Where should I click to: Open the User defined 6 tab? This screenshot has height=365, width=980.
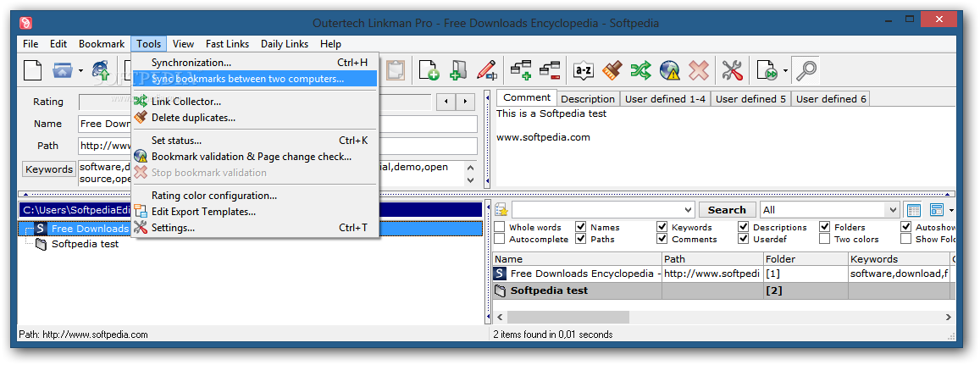[831, 99]
